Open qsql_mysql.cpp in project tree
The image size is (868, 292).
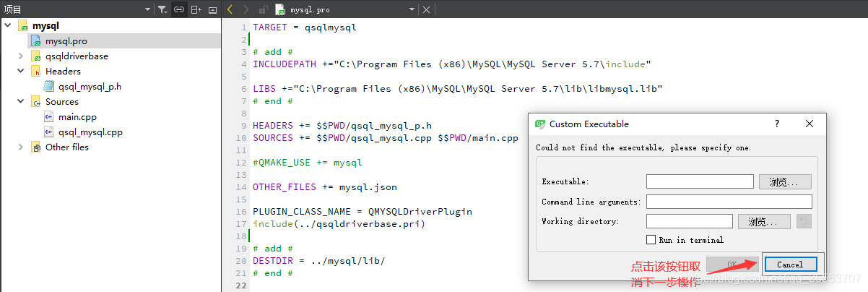90,132
